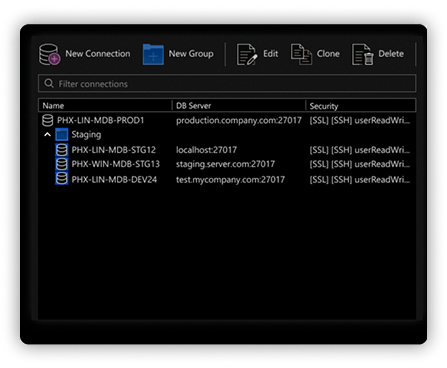Viewport: 447px width, 368px height.
Task: Select the PHX-LIN-MDB-STG12 connection name
Action: point(114,150)
